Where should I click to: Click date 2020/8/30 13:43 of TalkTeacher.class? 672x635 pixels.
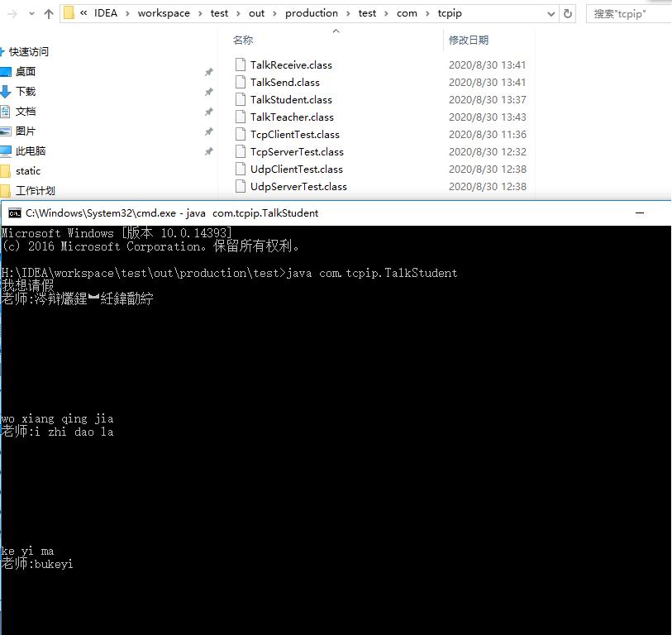click(x=488, y=117)
